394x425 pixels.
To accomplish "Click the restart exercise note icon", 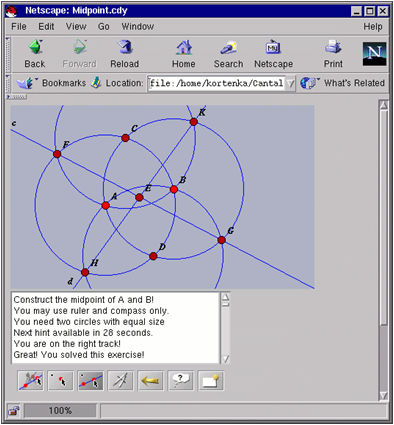I will [211, 381].
